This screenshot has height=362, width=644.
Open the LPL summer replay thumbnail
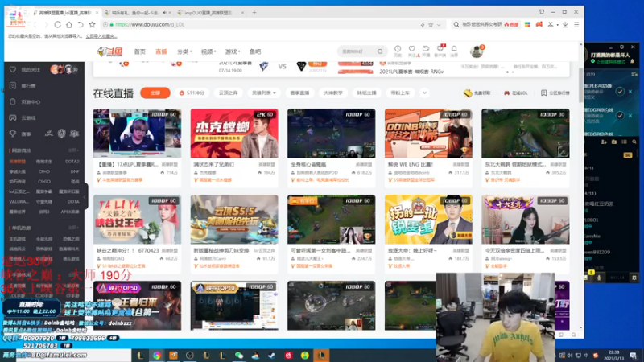coord(137,133)
